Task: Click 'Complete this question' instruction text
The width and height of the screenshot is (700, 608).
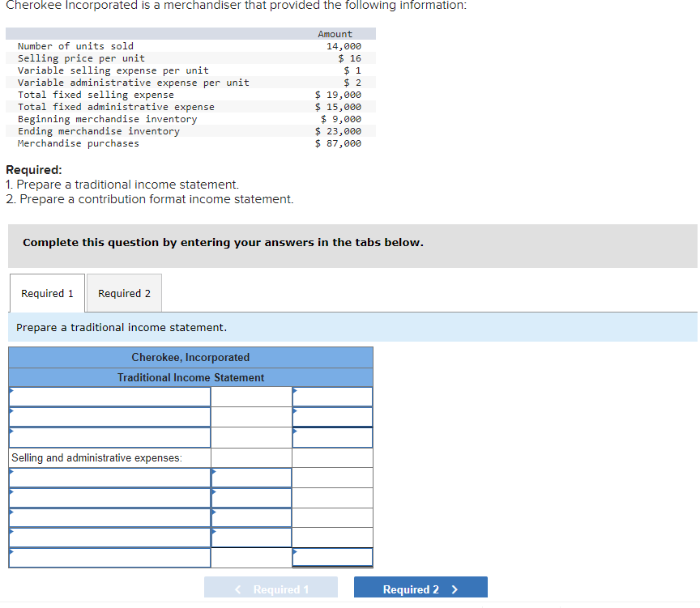Action: (x=224, y=242)
